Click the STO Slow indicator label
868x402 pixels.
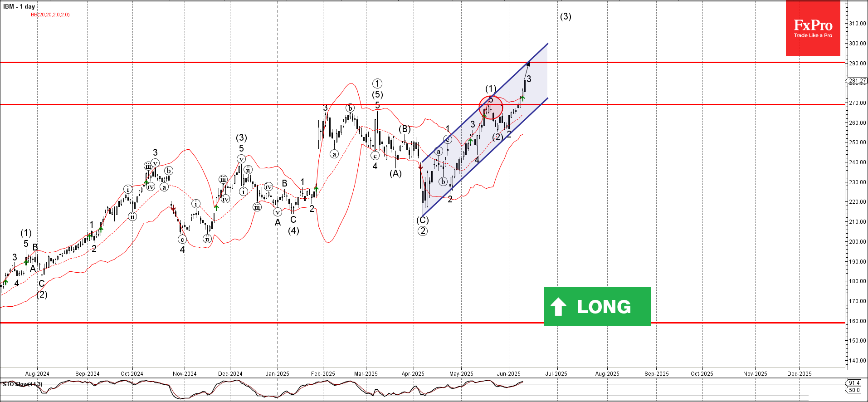[x=22, y=384]
